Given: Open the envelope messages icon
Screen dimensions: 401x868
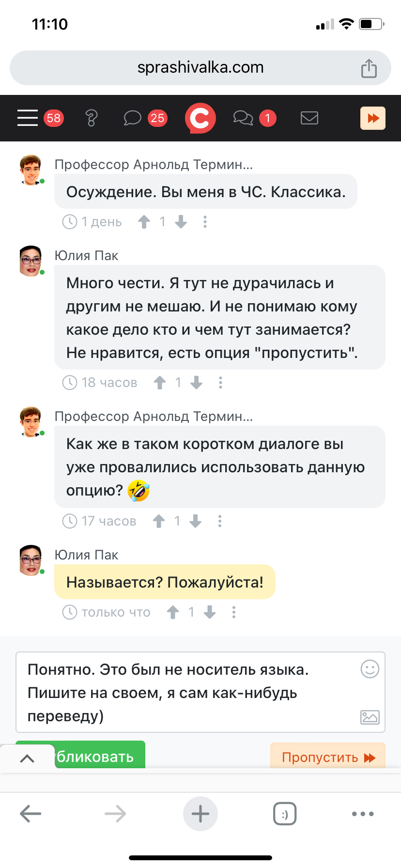Looking at the screenshot, I should click(309, 118).
